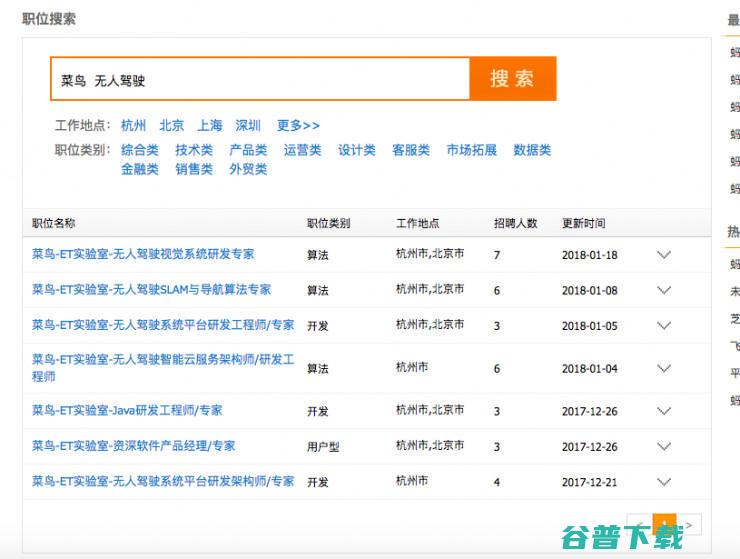Select the 销售类 job category
Viewport: 740px width, 559px height.
click(194, 169)
